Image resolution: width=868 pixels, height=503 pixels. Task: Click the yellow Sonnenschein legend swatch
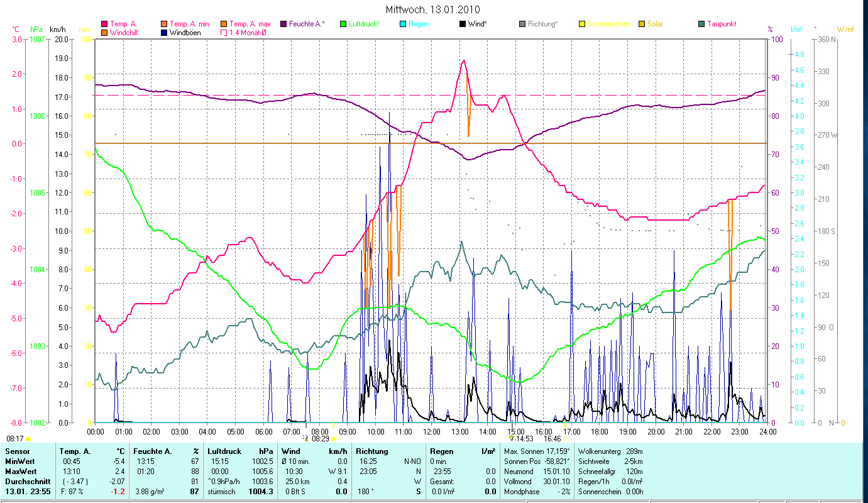pyautogui.click(x=581, y=24)
